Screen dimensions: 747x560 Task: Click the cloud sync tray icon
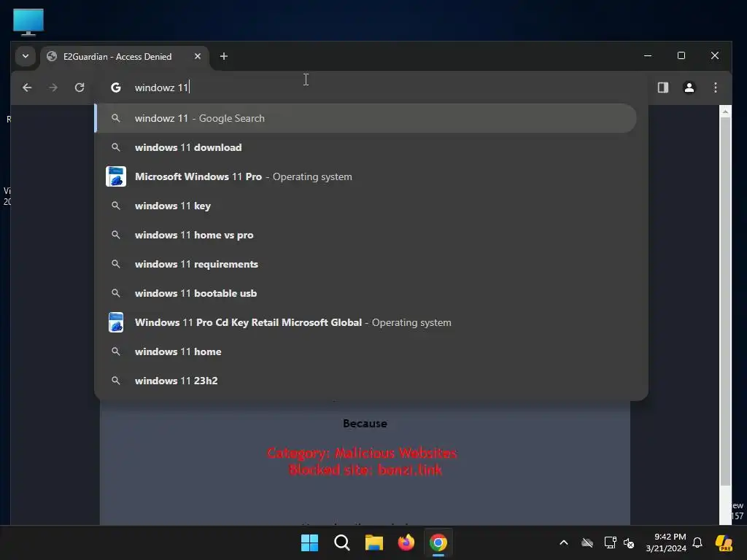click(x=587, y=542)
